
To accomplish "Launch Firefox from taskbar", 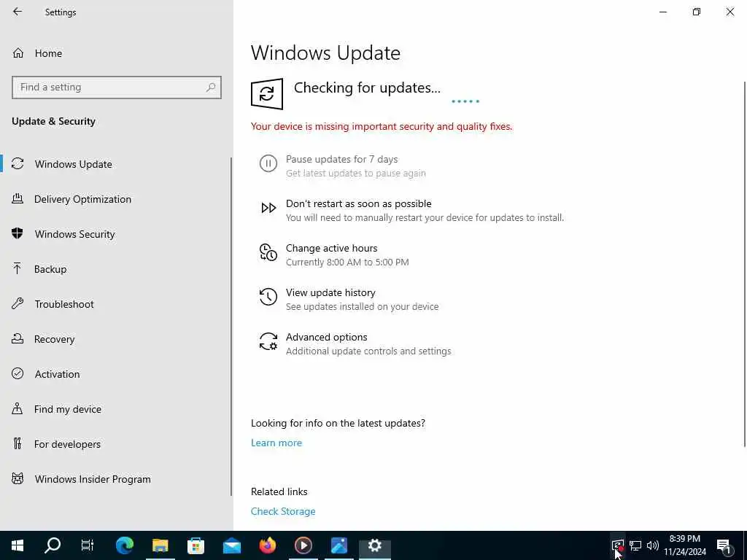I will (x=268, y=545).
